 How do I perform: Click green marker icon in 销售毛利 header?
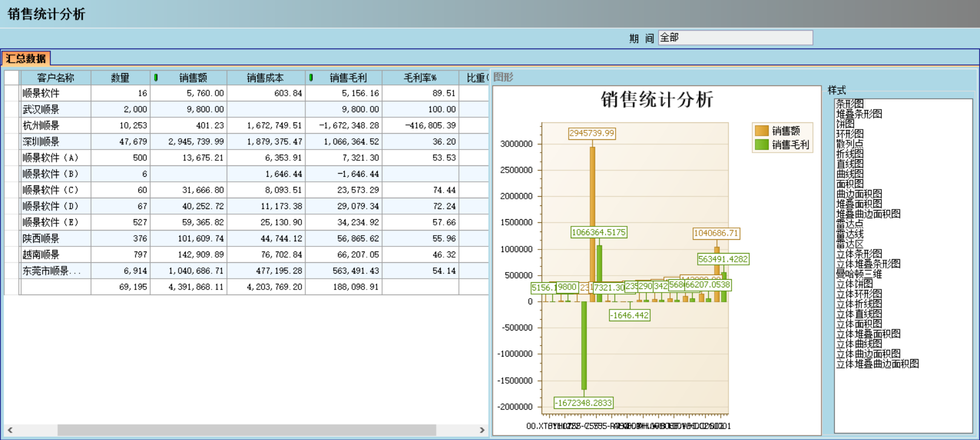click(x=311, y=78)
